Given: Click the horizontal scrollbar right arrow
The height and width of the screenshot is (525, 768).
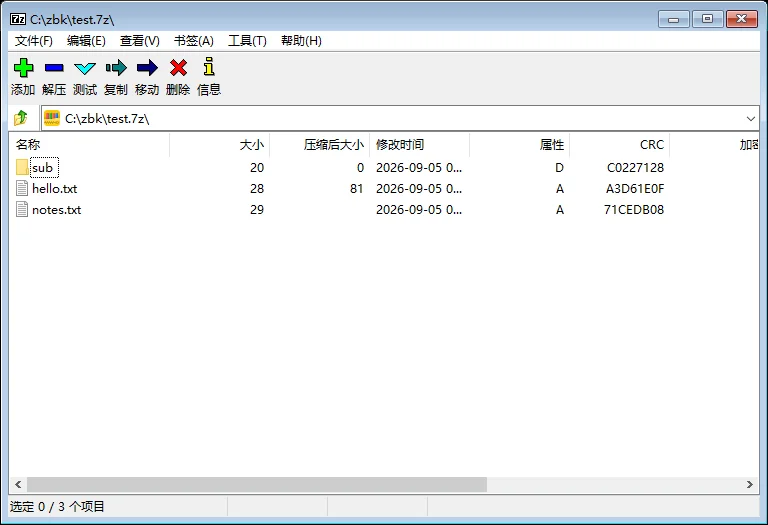Looking at the screenshot, I should (749, 484).
